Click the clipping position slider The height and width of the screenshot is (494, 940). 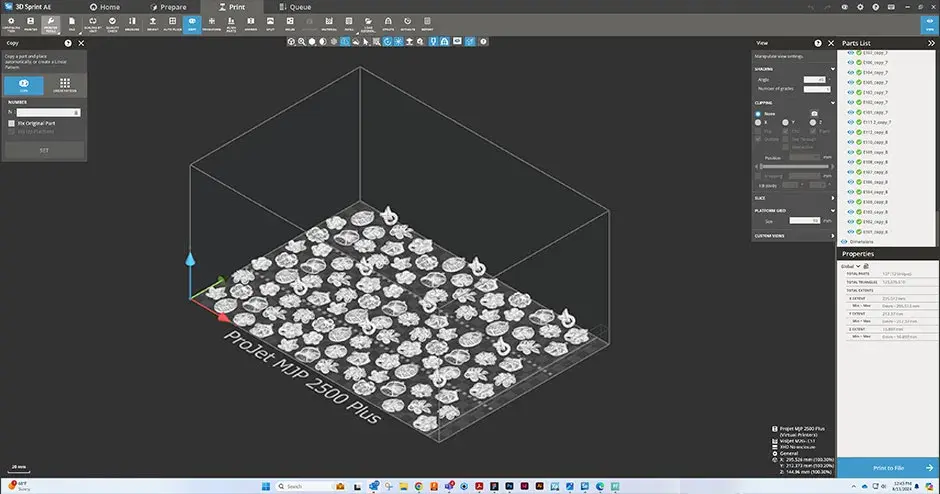(794, 167)
